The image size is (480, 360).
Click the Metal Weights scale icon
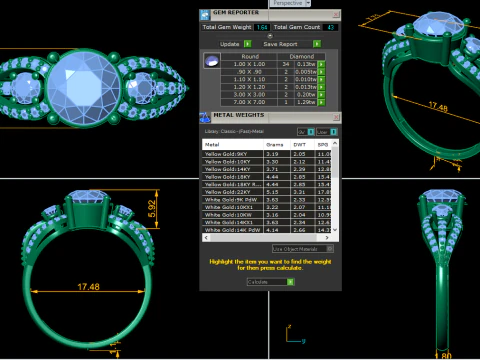pyautogui.click(x=205, y=117)
